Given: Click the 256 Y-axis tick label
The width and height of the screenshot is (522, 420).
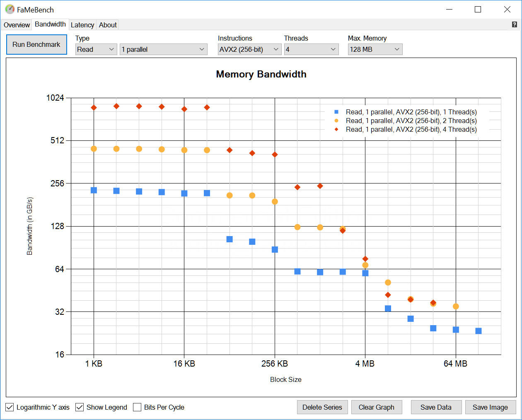Looking at the screenshot, I should (58, 183).
